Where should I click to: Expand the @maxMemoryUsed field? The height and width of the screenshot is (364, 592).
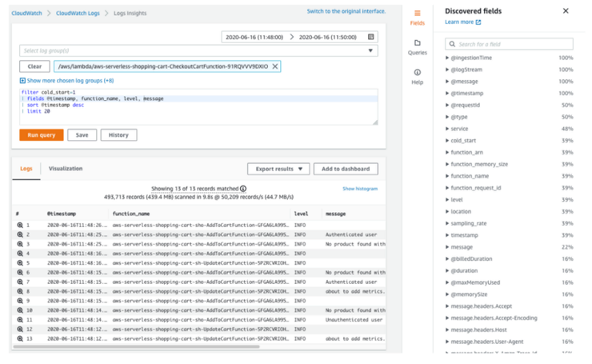447,282
